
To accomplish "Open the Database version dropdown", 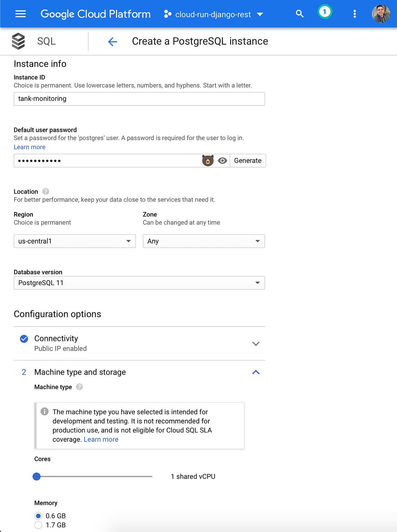I will point(139,283).
